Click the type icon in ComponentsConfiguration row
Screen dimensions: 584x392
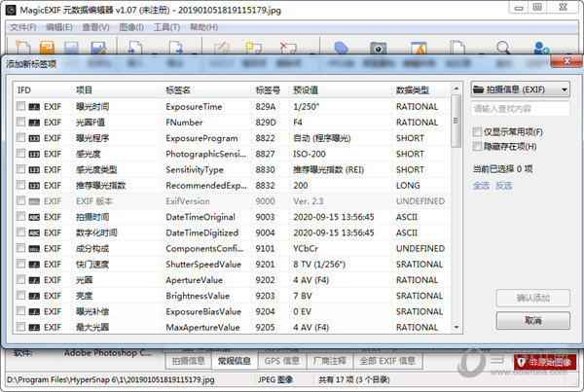pyautogui.click(x=34, y=249)
